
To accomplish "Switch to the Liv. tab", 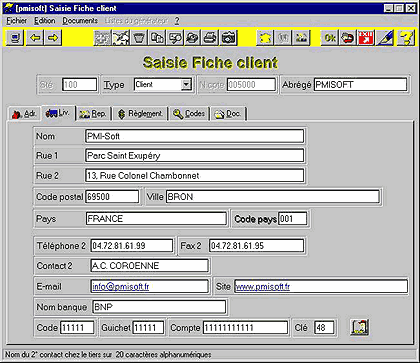I will 58,113.
